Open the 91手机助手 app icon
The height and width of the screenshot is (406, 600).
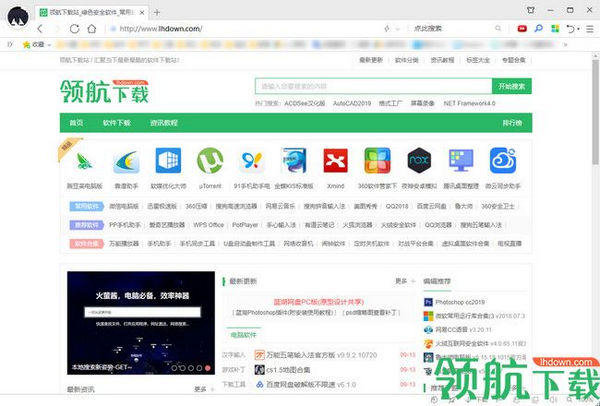(252, 161)
